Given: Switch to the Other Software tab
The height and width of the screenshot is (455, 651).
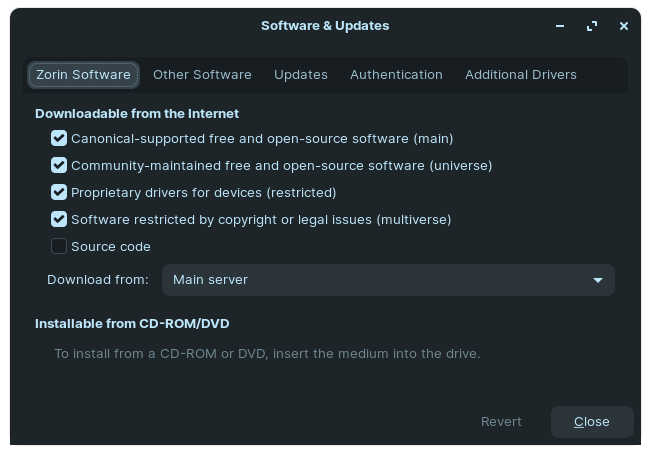Looking at the screenshot, I should point(202,75).
